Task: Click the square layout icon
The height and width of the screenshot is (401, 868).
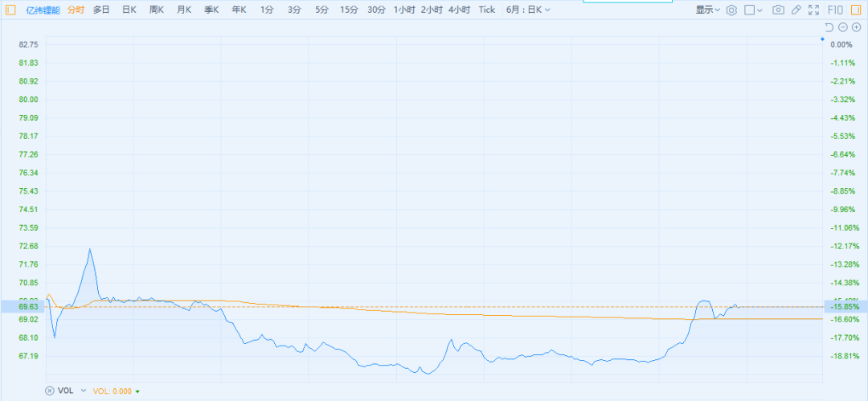Action: click(x=750, y=10)
